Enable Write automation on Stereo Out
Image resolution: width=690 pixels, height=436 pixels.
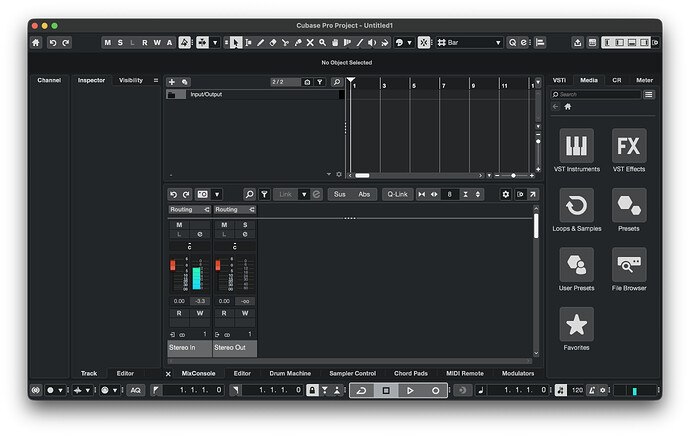click(x=245, y=313)
